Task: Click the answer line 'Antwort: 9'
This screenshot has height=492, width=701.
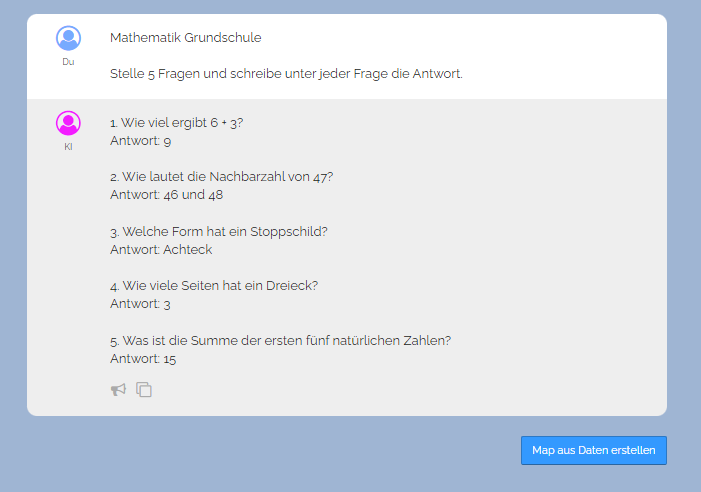Action: coord(140,141)
